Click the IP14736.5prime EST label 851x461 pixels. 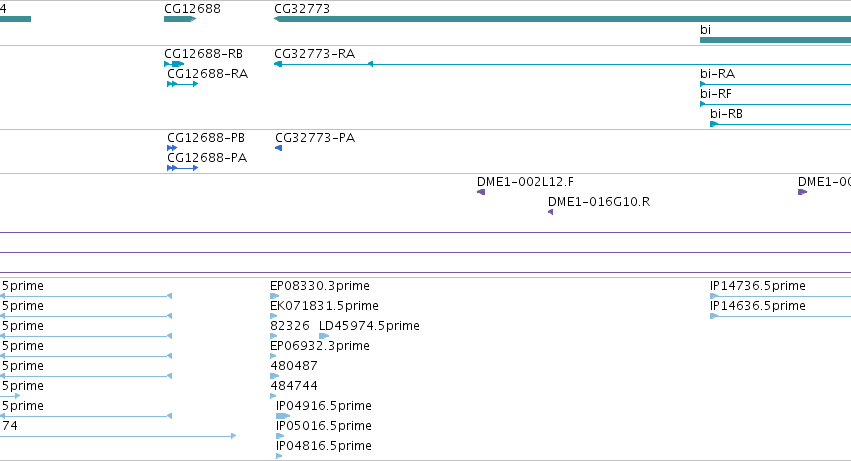[x=757, y=286]
